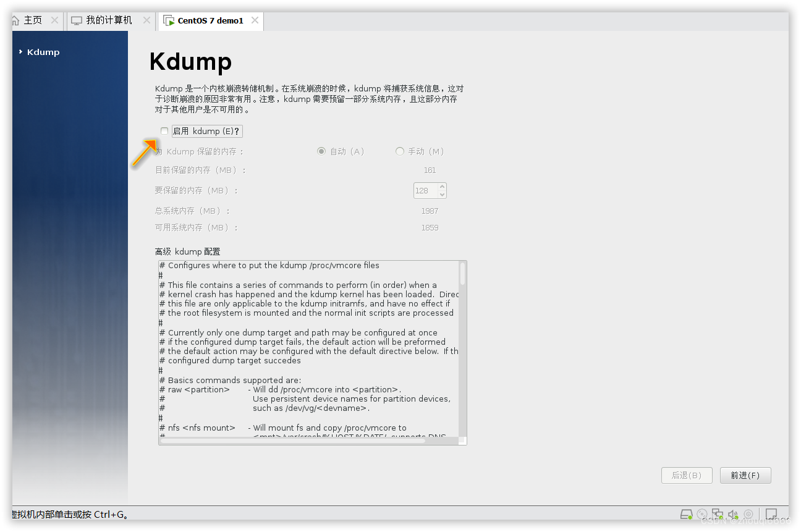Select Kdump in the left sidebar

click(43, 53)
